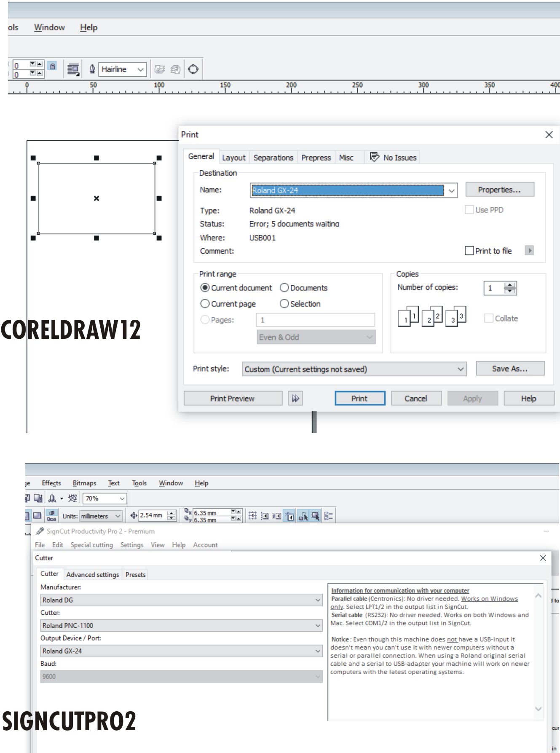Select Current page radio button
This screenshot has height=753, width=560.
[x=205, y=303]
